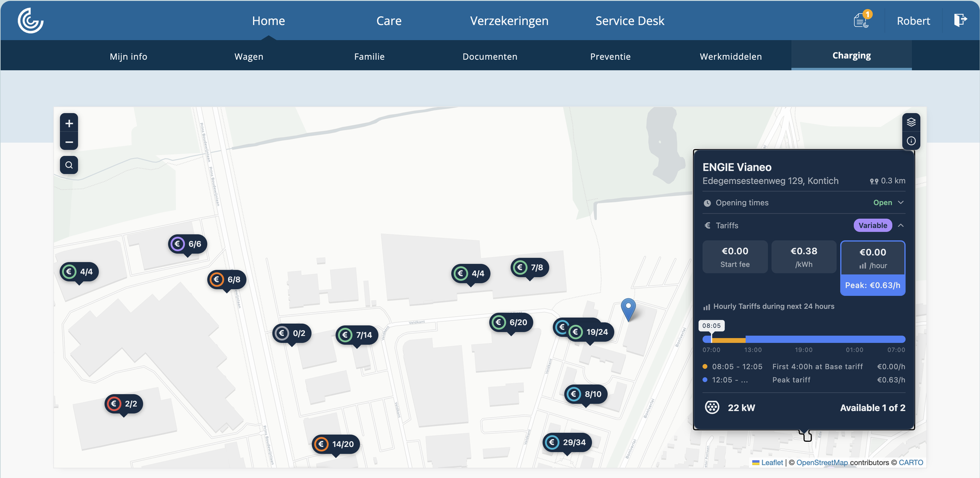The image size is (980, 478).
Task: Click the CARTO attribution link
Action: coord(911,462)
